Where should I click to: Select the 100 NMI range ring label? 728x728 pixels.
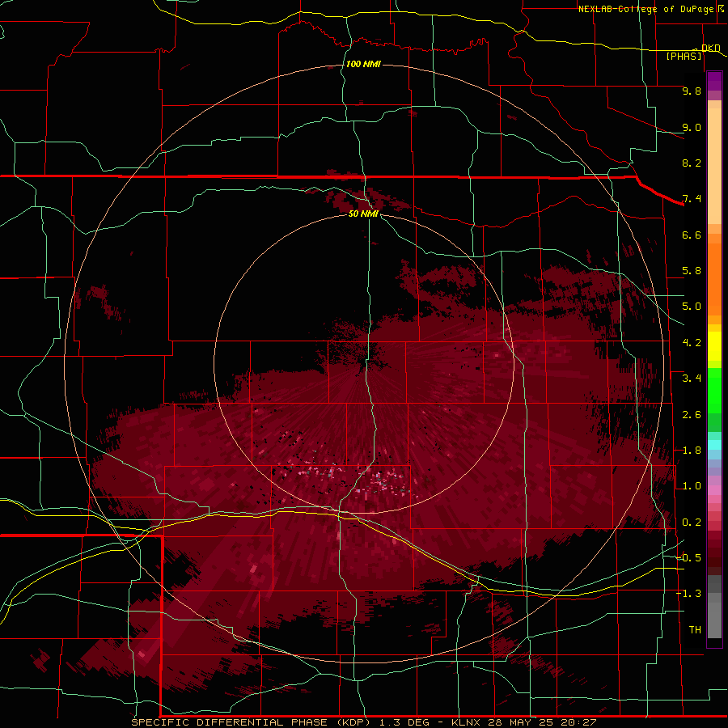363,64
